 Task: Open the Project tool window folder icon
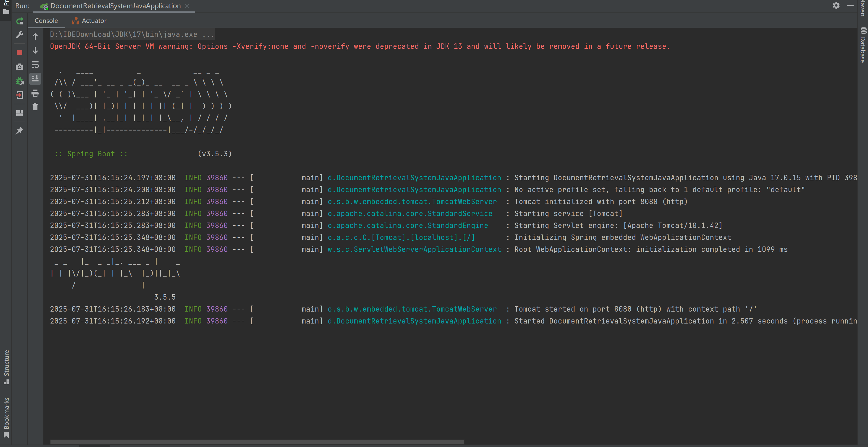click(6, 11)
